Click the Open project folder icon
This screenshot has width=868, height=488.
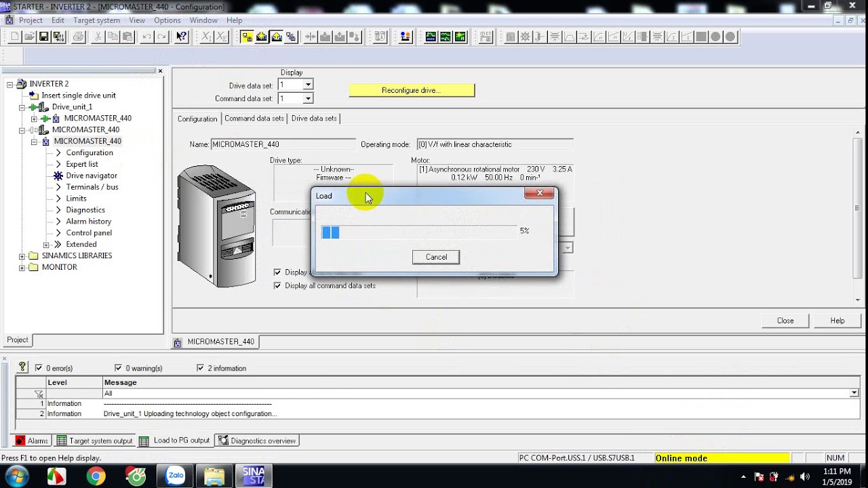(29, 37)
